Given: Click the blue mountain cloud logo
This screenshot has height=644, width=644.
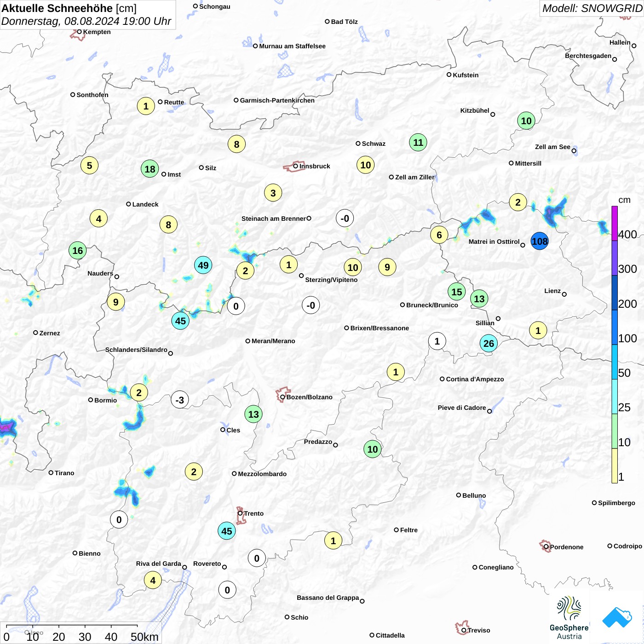Looking at the screenshot, I should (617, 617).
